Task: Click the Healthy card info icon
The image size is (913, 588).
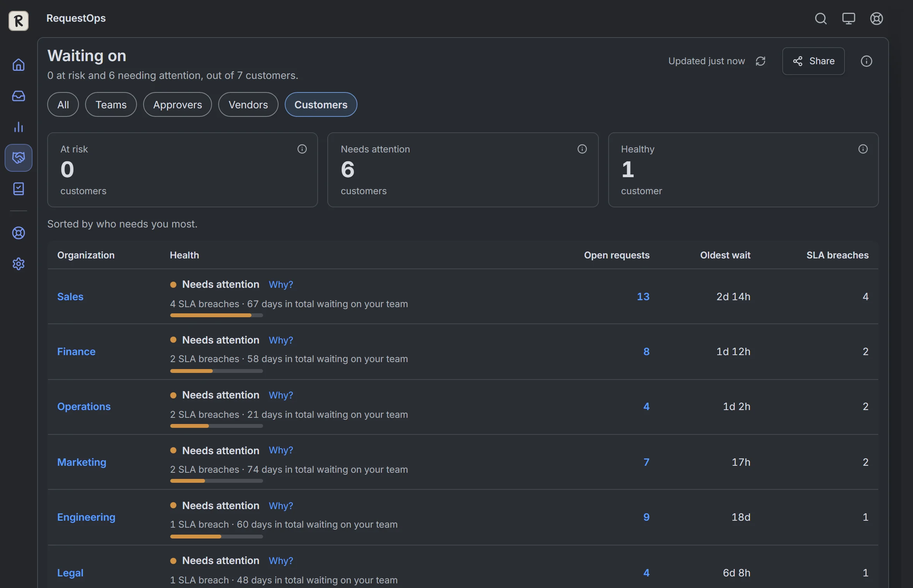Action: click(863, 149)
